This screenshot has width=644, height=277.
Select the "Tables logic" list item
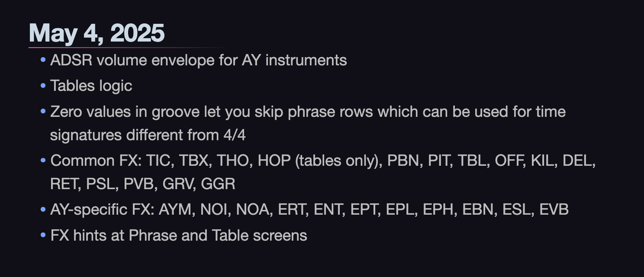pyautogui.click(x=91, y=86)
